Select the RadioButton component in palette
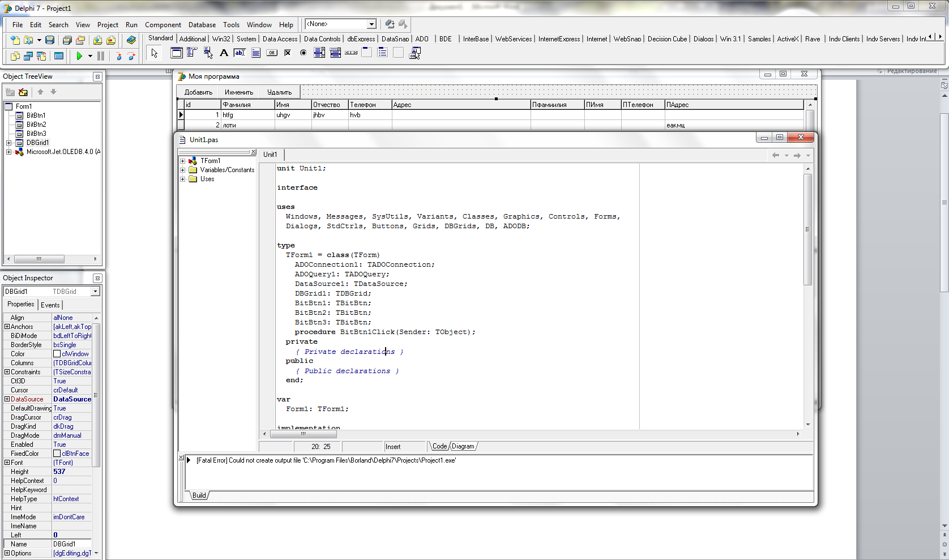 pos(303,53)
